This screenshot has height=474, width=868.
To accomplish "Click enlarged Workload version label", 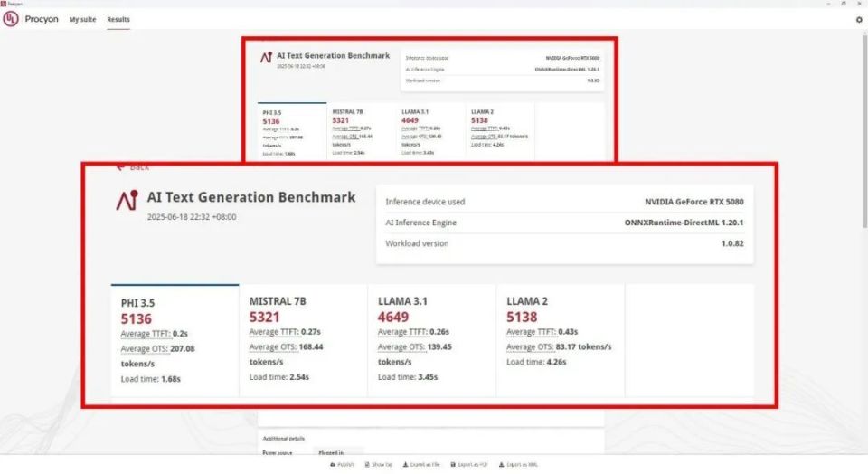I will pos(417,243).
